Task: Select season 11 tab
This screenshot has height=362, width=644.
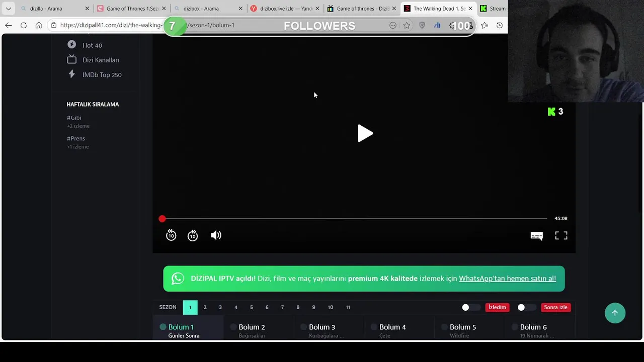Action: coord(348,307)
